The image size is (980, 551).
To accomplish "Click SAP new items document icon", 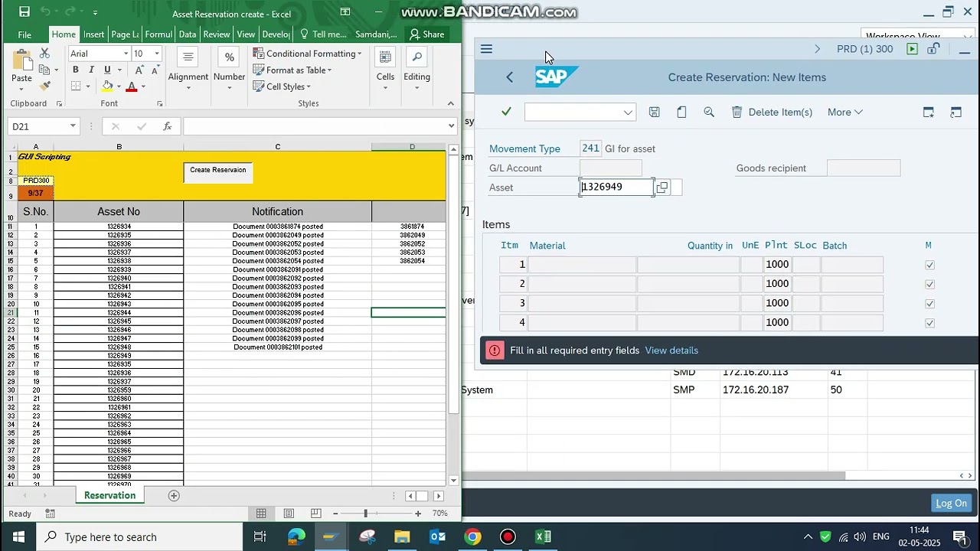I will click(x=681, y=112).
